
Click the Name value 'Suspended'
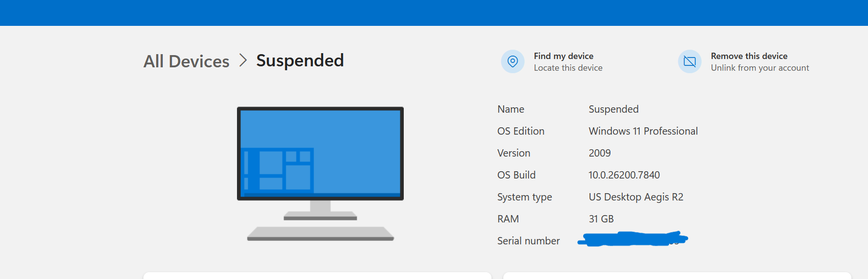(613, 109)
